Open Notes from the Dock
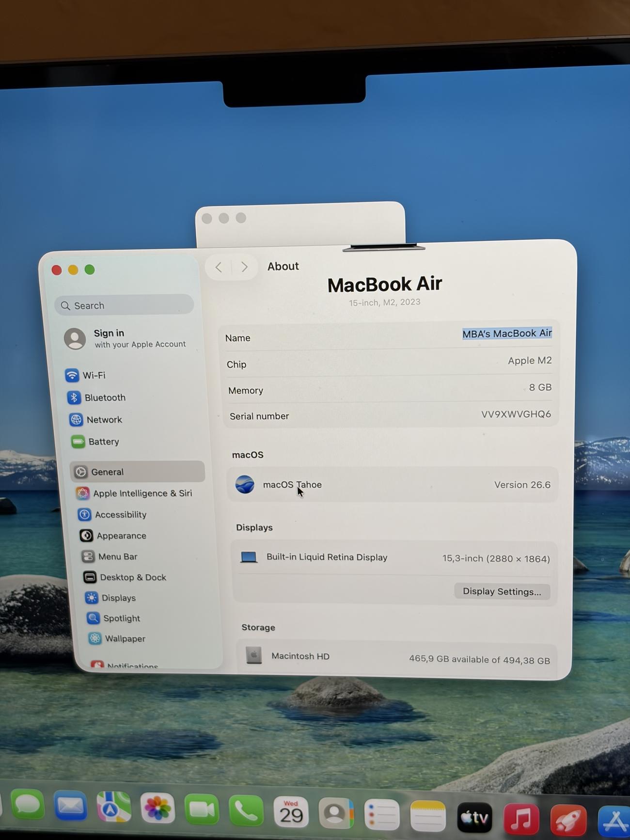The image size is (630, 840). coord(427,816)
